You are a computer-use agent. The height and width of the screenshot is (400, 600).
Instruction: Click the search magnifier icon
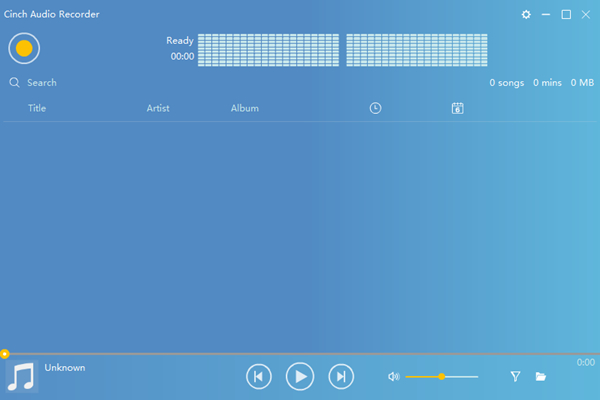[x=15, y=83]
